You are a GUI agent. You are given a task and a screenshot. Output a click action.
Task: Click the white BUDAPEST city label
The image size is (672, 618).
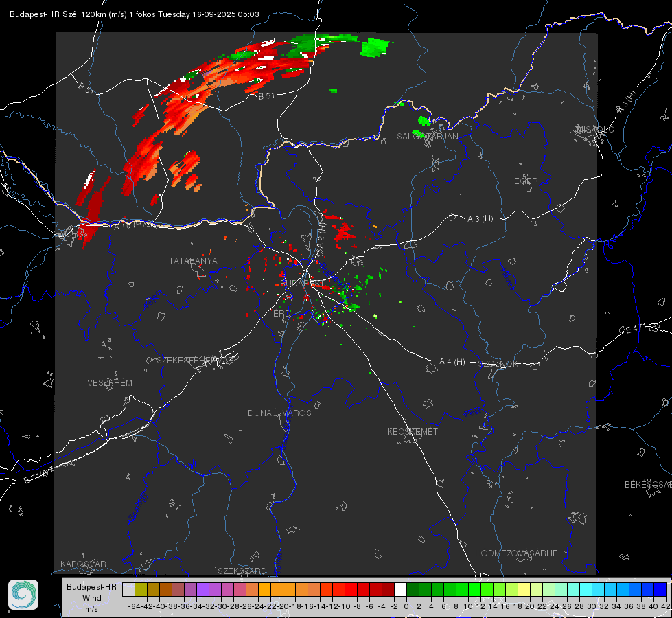[x=301, y=284]
